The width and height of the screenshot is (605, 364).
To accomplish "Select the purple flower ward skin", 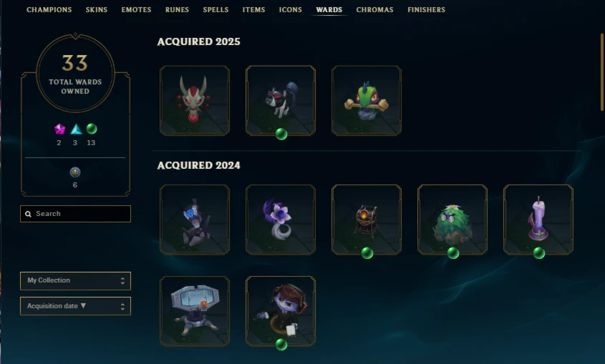I will point(281,220).
